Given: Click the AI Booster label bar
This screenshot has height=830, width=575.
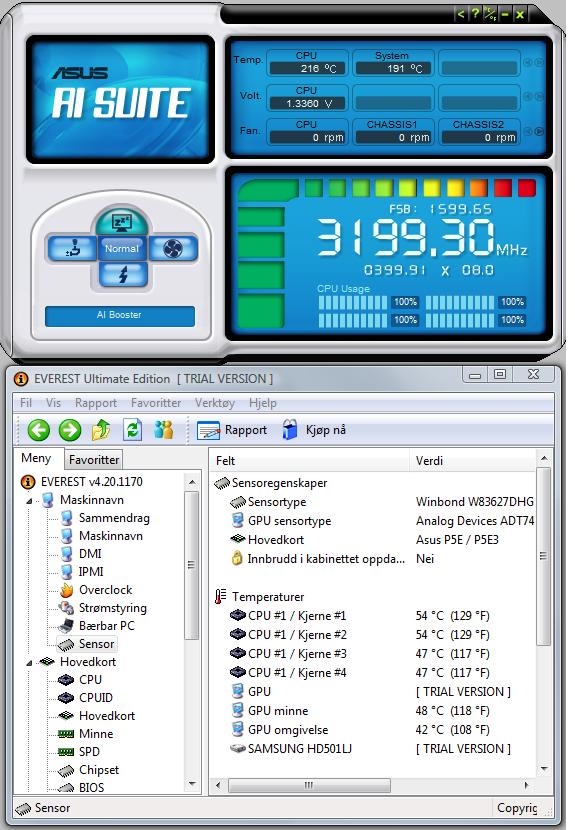Looking at the screenshot, I should click(120, 315).
